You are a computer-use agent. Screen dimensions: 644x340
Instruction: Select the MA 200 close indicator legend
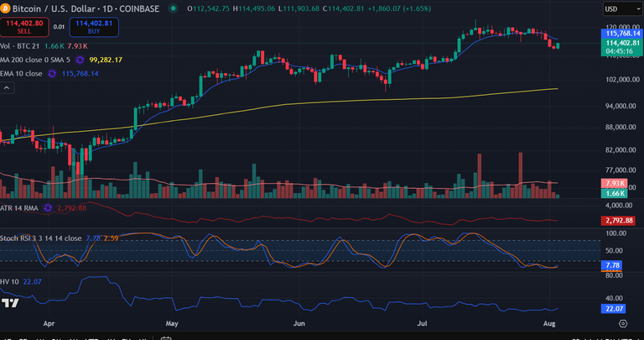coord(35,60)
